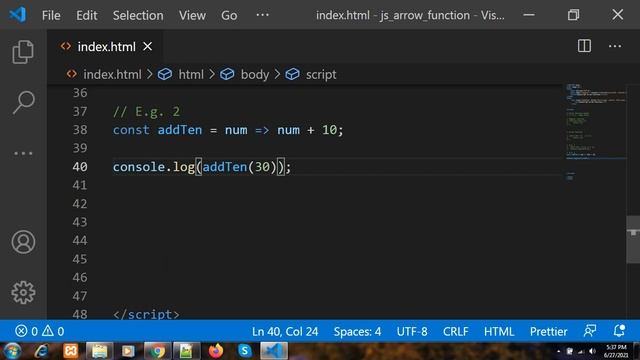
Task: Open media player taskbar icon
Action: click(128, 351)
